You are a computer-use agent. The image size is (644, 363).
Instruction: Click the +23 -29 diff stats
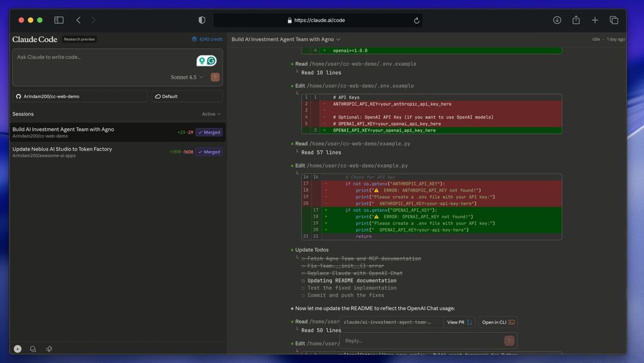click(185, 132)
